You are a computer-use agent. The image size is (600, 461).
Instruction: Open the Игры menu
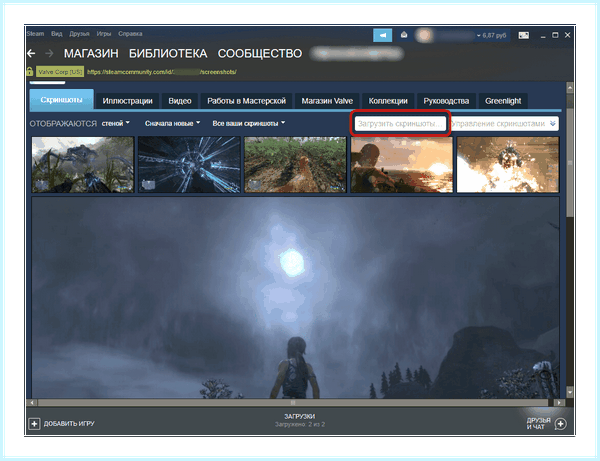coord(104,34)
